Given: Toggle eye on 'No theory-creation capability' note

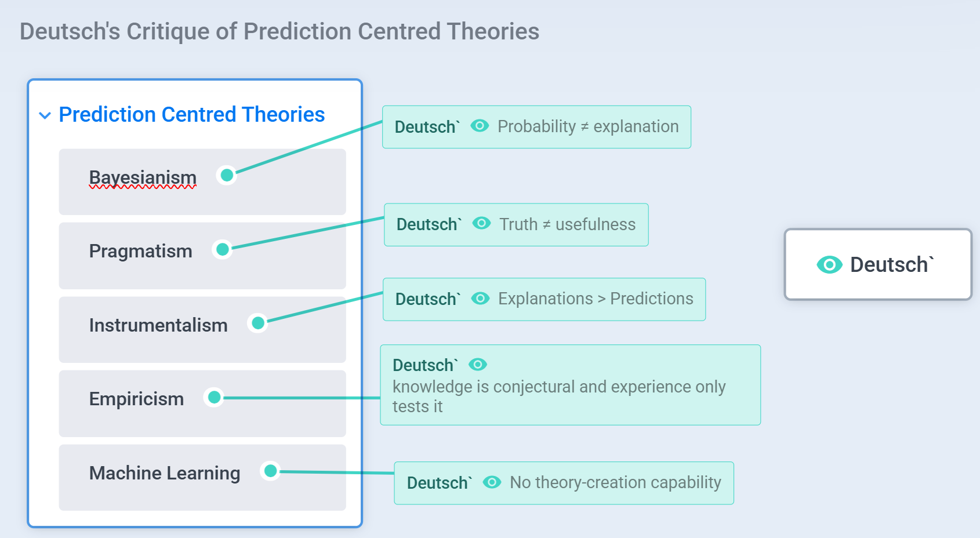Looking at the screenshot, I should pyautogui.click(x=492, y=482).
